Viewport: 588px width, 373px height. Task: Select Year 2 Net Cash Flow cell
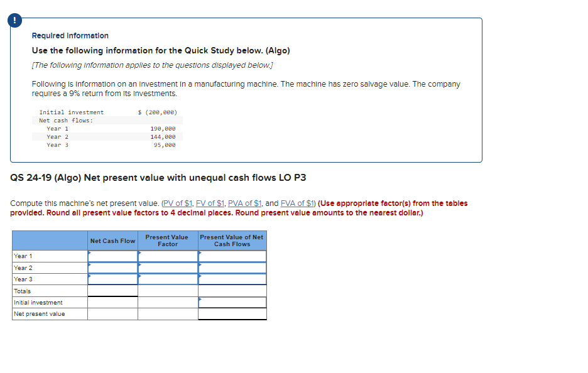(113, 268)
